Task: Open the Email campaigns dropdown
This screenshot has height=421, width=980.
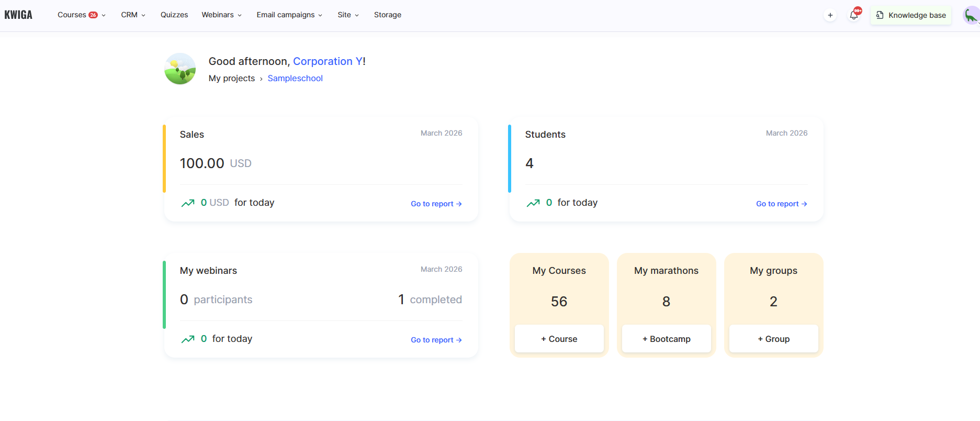Action: [289, 15]
